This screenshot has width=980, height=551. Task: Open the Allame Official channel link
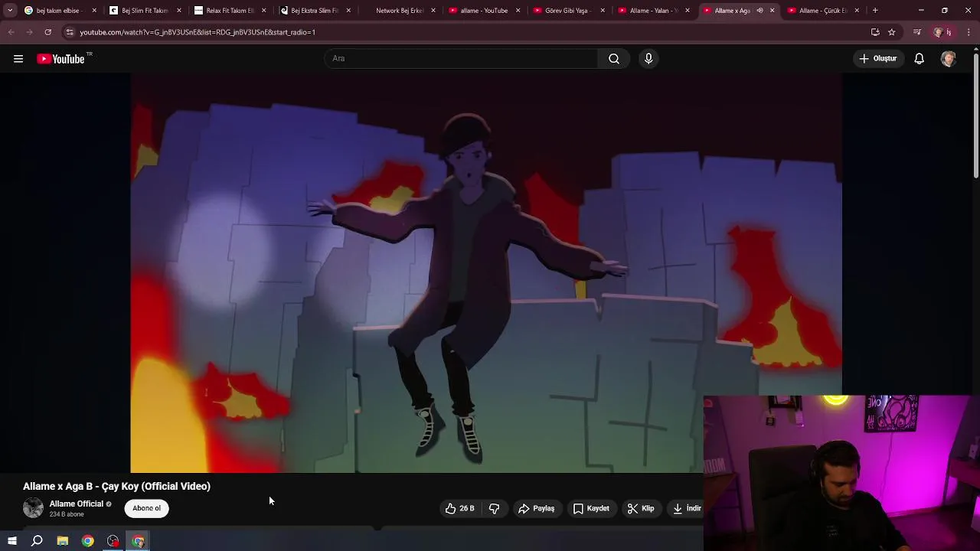tap(77, 504)
